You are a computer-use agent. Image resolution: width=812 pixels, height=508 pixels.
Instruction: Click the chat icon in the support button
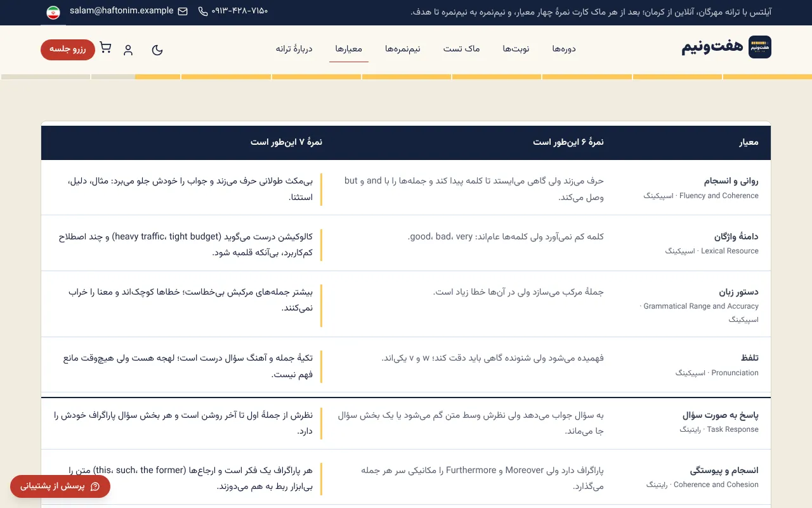(95, 487)
